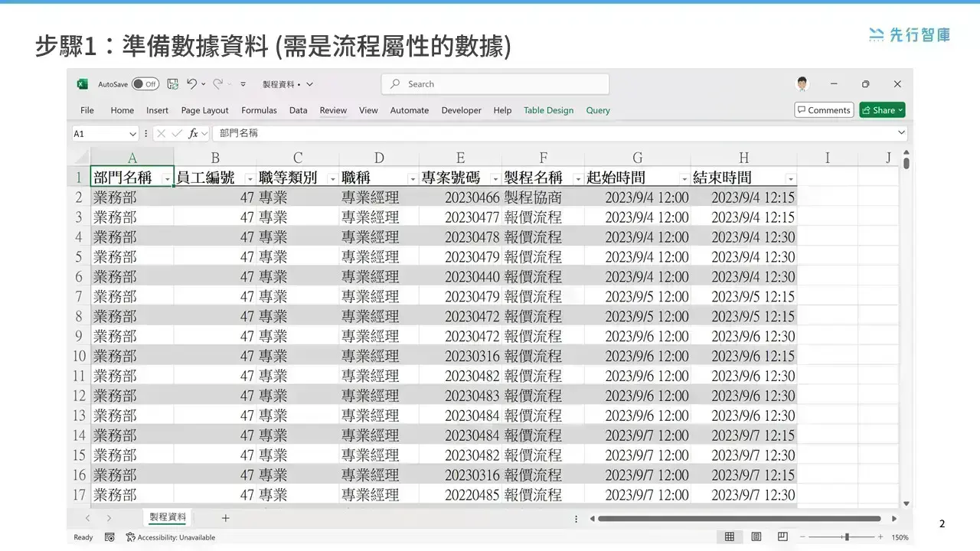This screenshot has width=980, height=551.
Task: Open the Automate tab
Action: (410, 110)
